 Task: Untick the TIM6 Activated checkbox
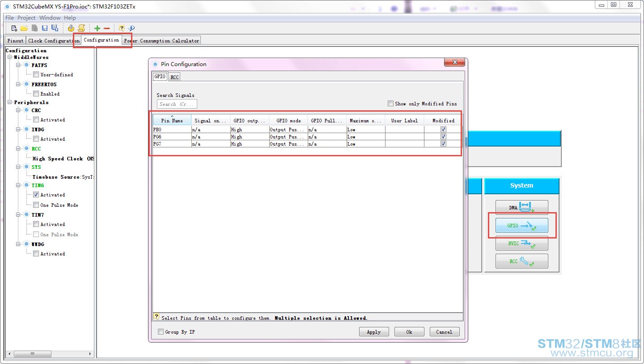[x=36, y=195]
